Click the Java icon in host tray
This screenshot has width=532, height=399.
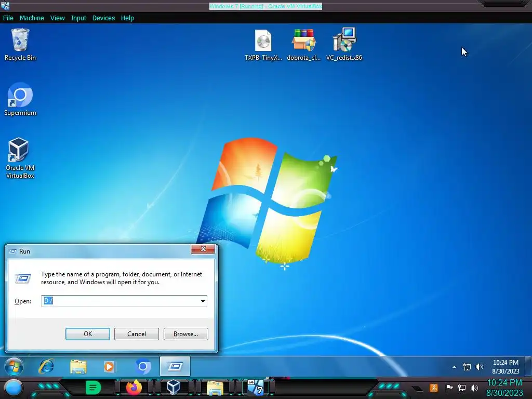pyautogui.click(x=434, y=388)
